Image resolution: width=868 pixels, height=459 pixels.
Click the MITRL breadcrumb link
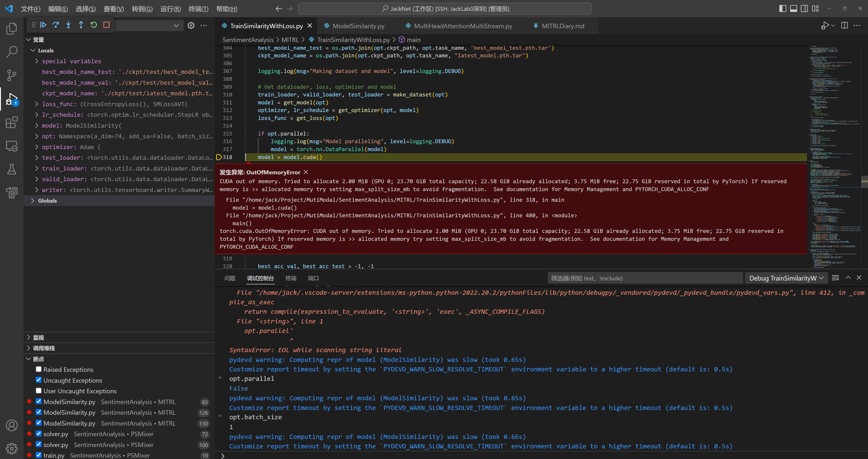pyautogui.click(x=290, y=39)
